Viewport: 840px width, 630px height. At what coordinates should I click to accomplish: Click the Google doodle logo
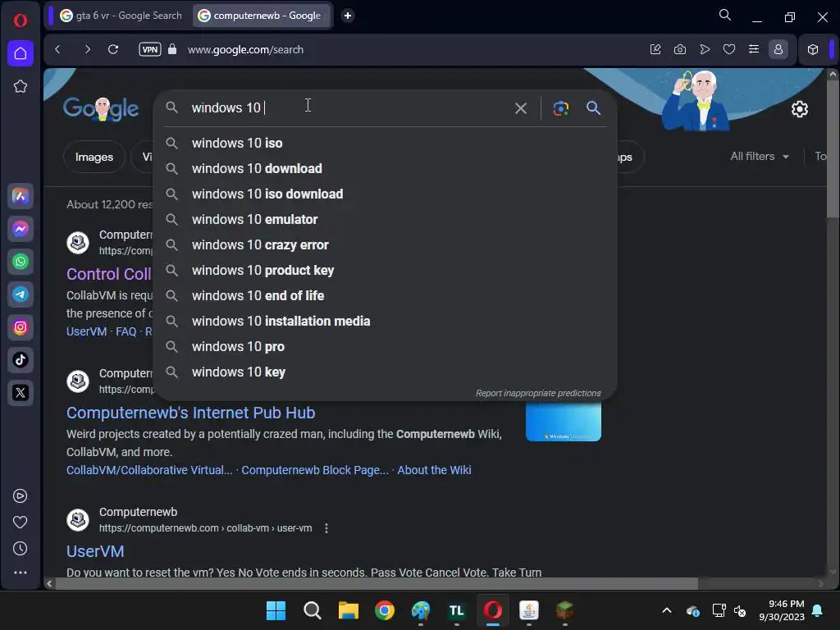coord(101,109)
